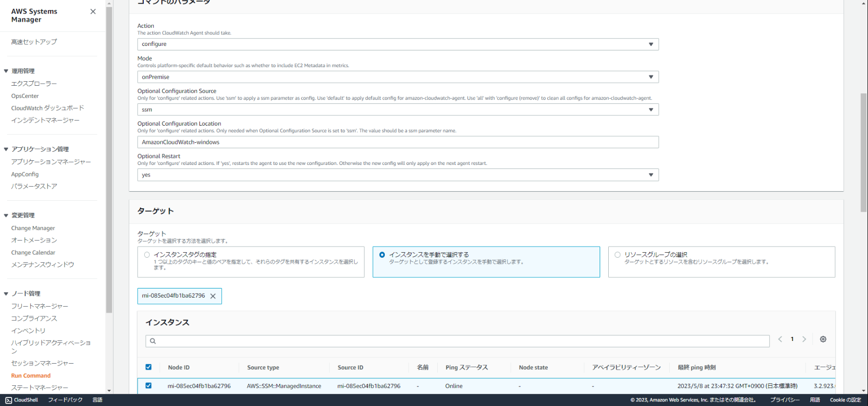Open コンプライアンス in sidebar
Screen dimensions: 868x406
[x=34, y=318]
